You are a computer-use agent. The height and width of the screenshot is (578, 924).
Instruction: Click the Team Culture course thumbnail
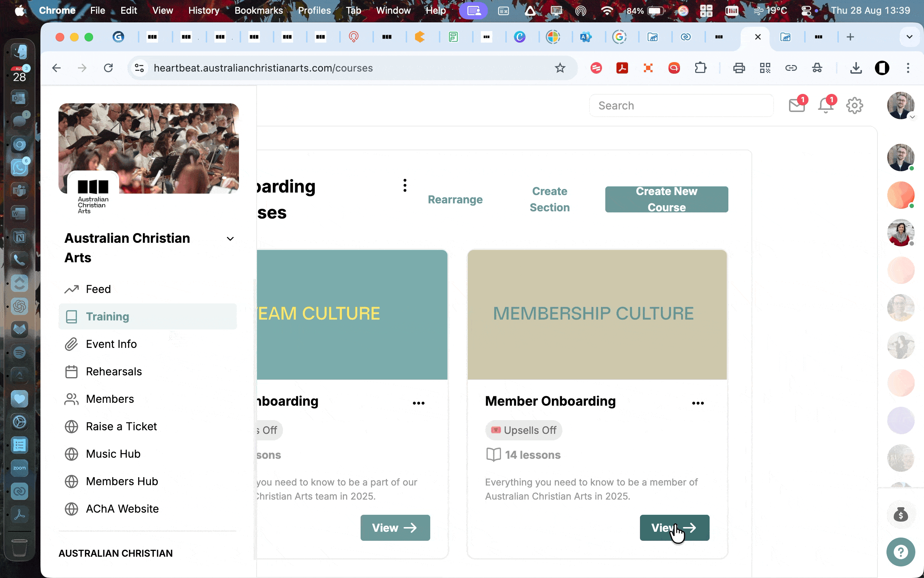click(x=352, y=315)
